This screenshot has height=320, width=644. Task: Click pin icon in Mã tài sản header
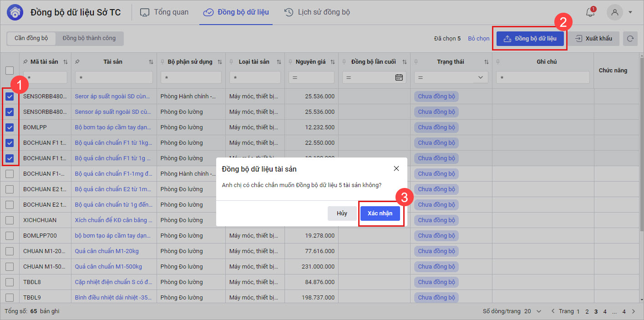tap(25, 61)
